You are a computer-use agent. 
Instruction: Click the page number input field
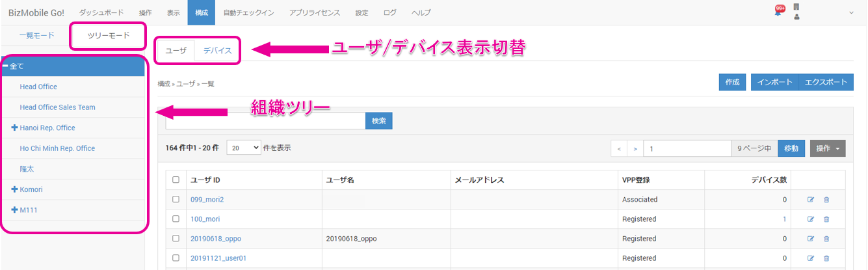pos(687,148)
